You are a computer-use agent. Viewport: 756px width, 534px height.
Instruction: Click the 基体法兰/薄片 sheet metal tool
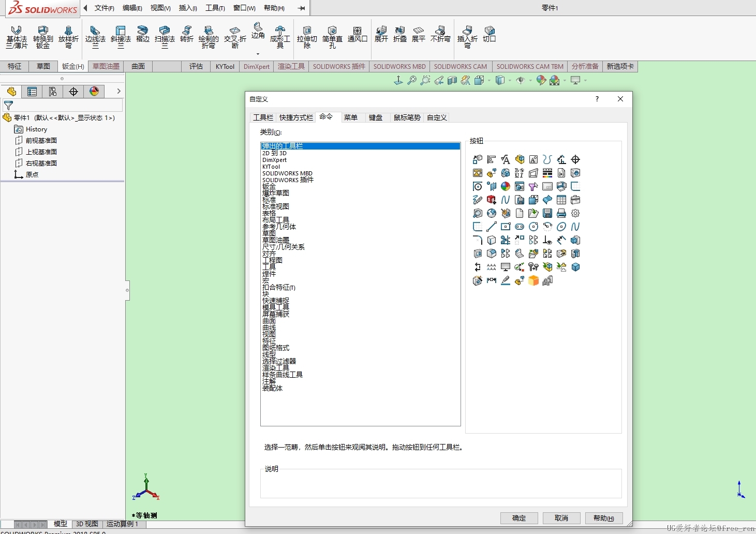17,38
